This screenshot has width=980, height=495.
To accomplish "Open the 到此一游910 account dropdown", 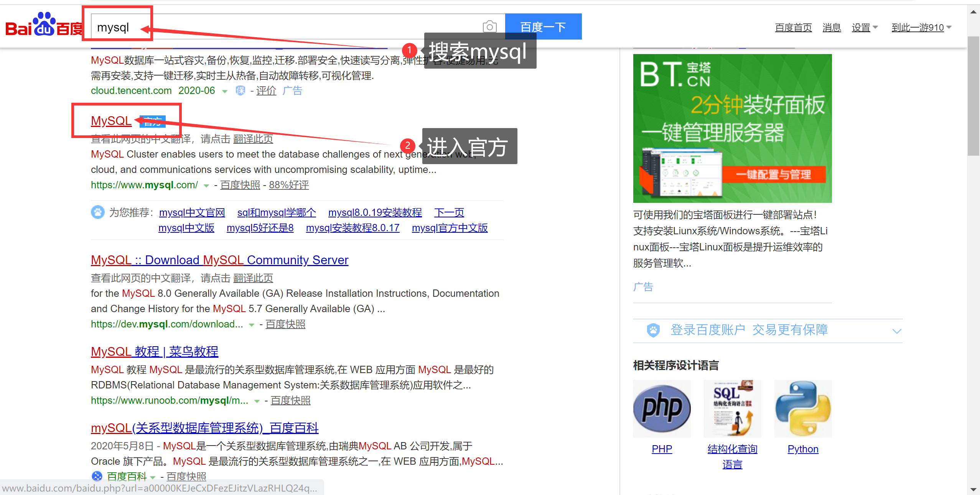I will [921, 28].
